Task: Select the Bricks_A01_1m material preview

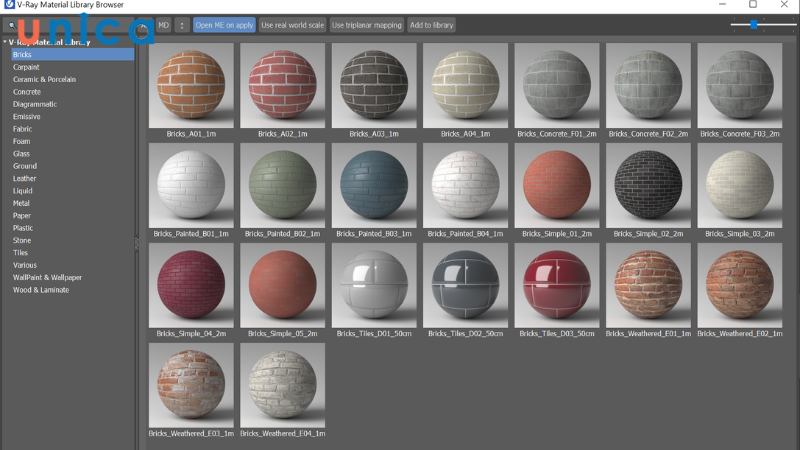Action: (x=191, y=85)
